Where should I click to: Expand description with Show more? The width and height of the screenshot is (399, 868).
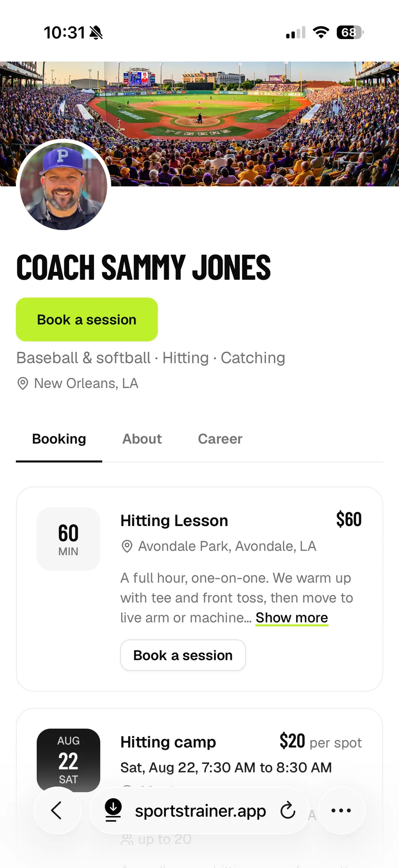[x=292, y=617]
